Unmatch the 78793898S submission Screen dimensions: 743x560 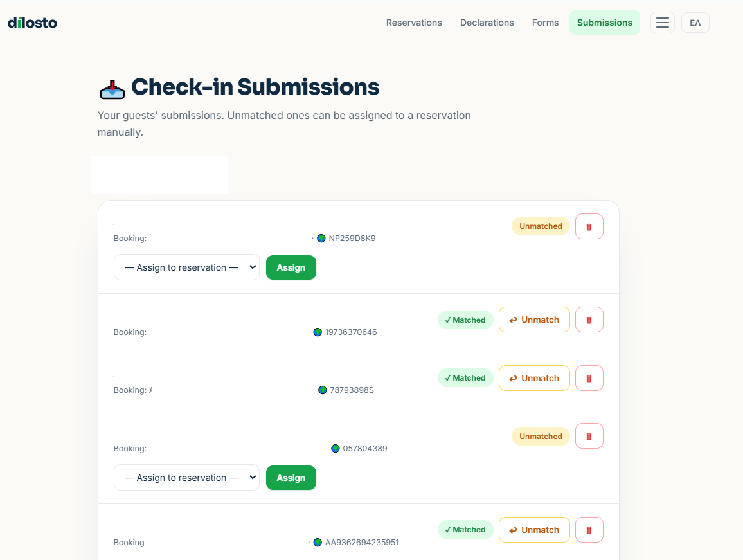point(534,378)
